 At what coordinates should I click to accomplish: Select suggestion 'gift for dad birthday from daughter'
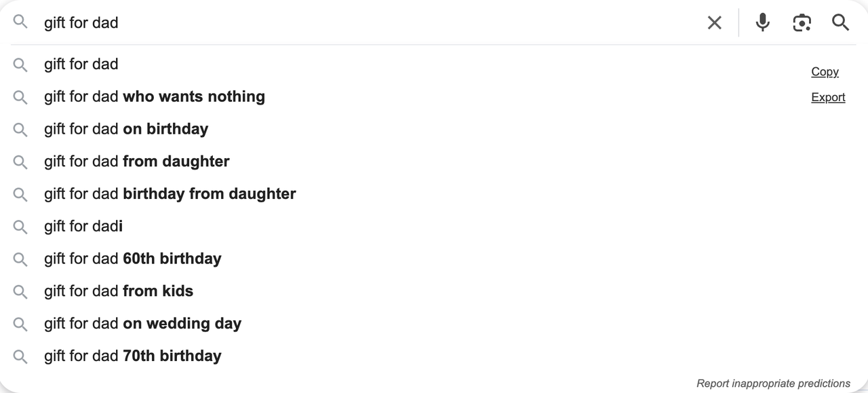[170, 193]
